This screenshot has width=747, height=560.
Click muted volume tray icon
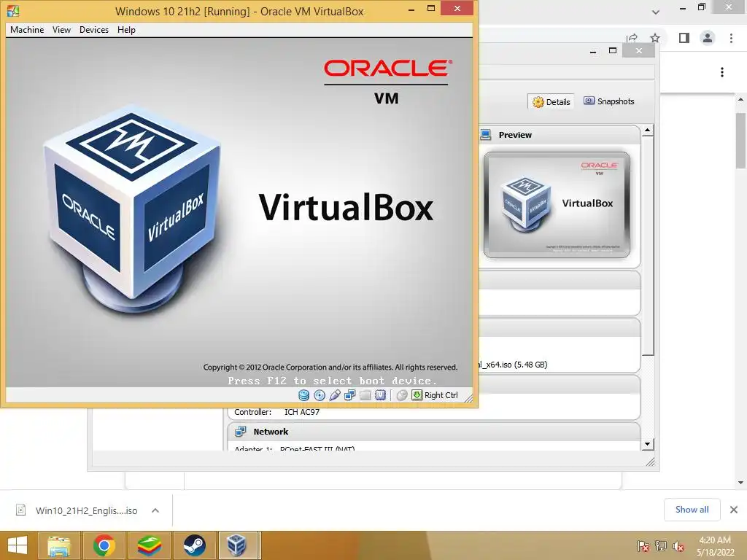point(678,546)
